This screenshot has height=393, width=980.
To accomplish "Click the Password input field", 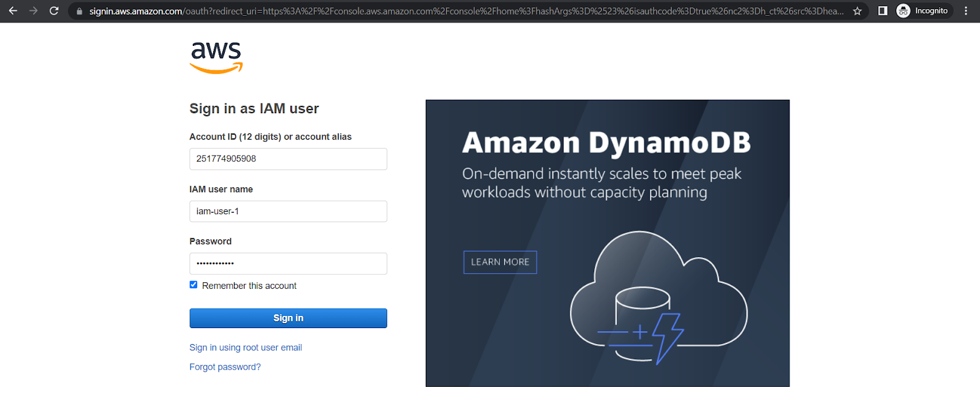I will 288,264.
